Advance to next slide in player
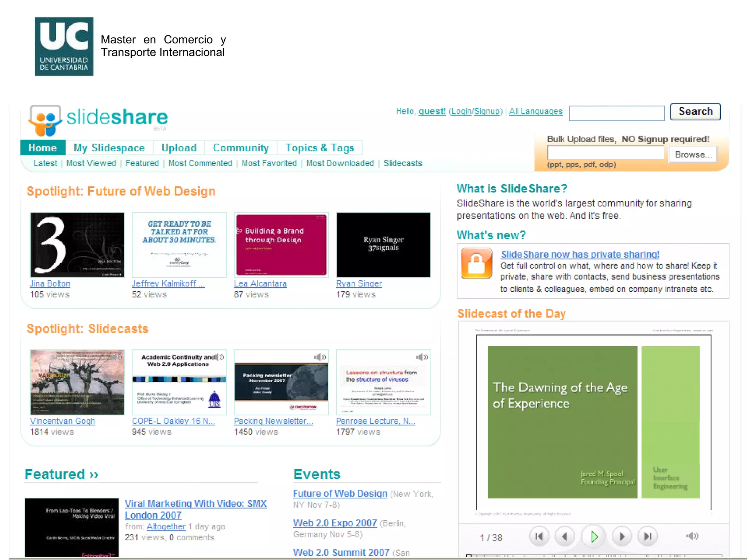 (622, 536)
